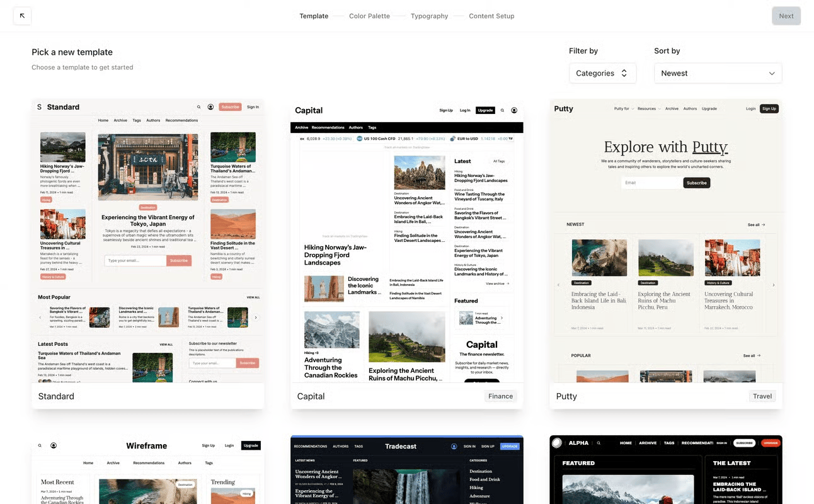Viewport: 814px width, 504px height.
Task: Click search icon in Capital preview
Action: tap(502, 110)
